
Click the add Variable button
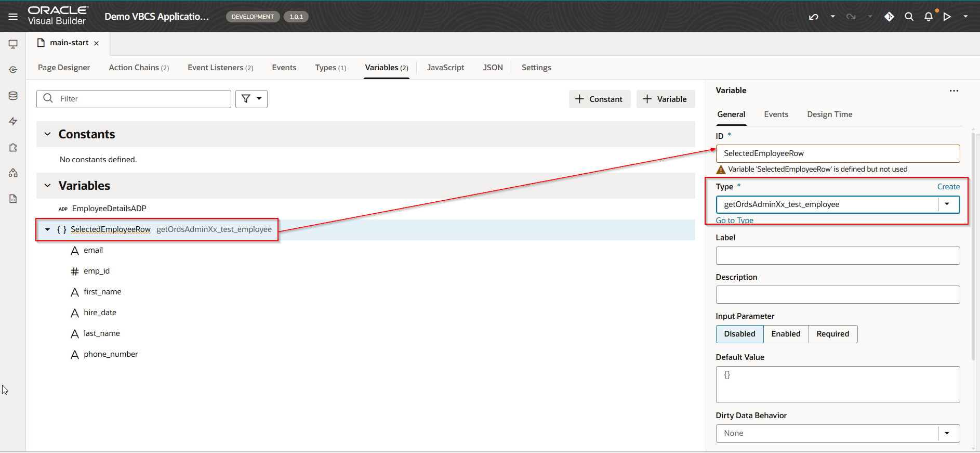point(665,99)
